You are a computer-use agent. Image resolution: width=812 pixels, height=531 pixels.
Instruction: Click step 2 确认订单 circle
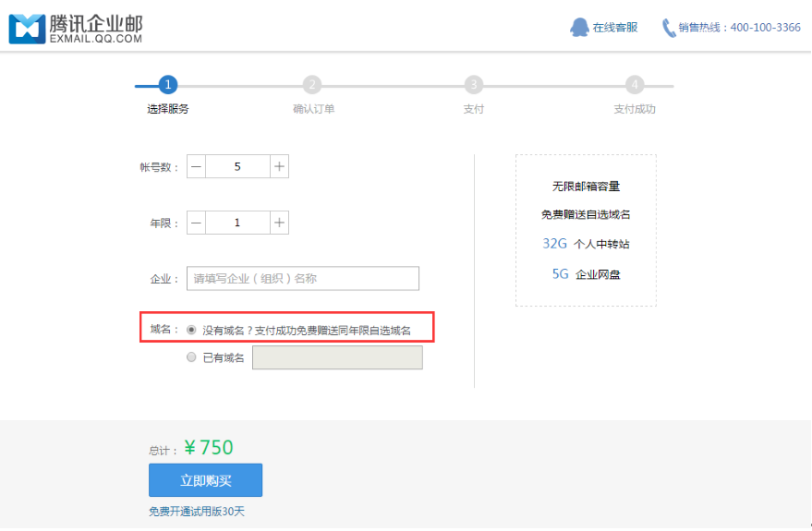tap(312, 85)
